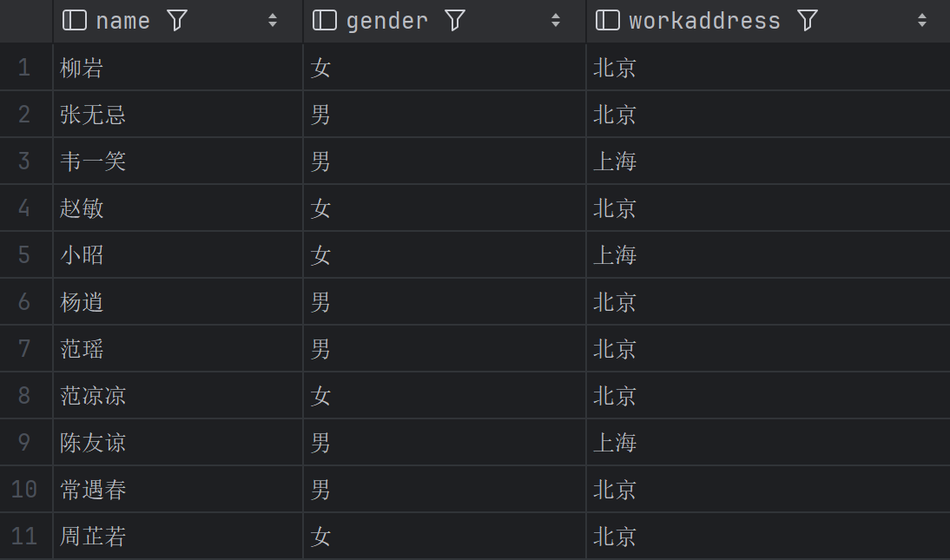Click the filter icon on workaddress column
This screenshot has height=560, width=950.
pos(808,21)
